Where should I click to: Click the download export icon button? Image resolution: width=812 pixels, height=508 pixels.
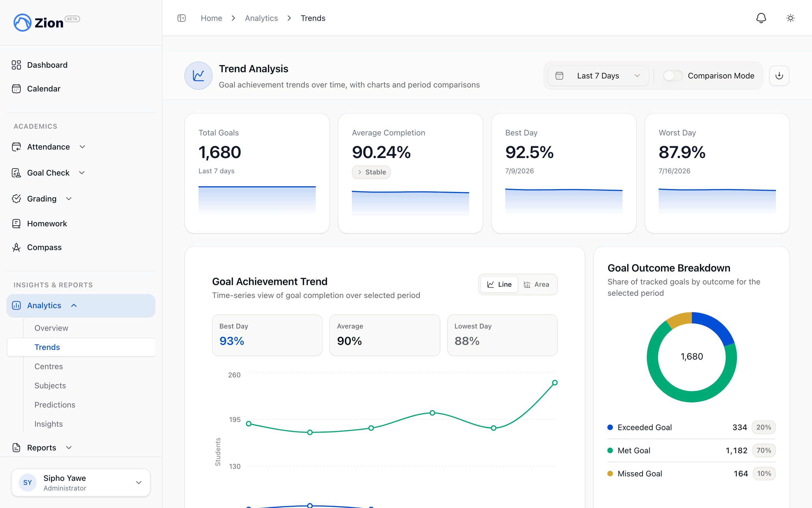tap(779, 76)
